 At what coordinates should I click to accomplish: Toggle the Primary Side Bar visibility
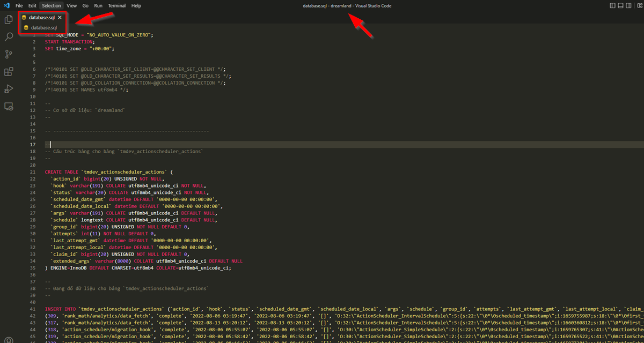click(x=612, y=5)
